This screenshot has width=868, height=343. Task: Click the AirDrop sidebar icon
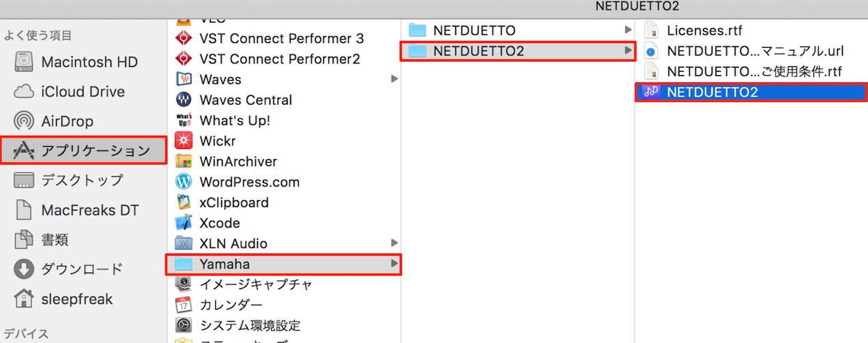(x=24, y=122)
